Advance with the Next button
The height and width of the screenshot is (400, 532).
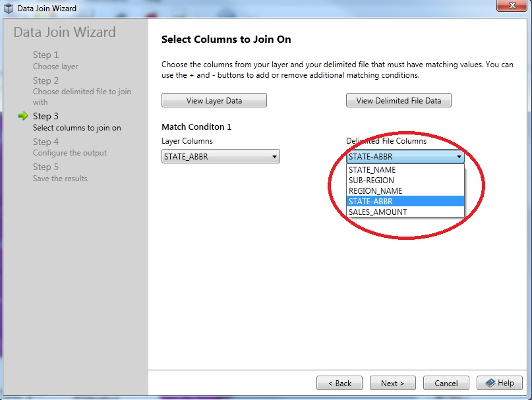pyautogui.click(x=392, y=383)
